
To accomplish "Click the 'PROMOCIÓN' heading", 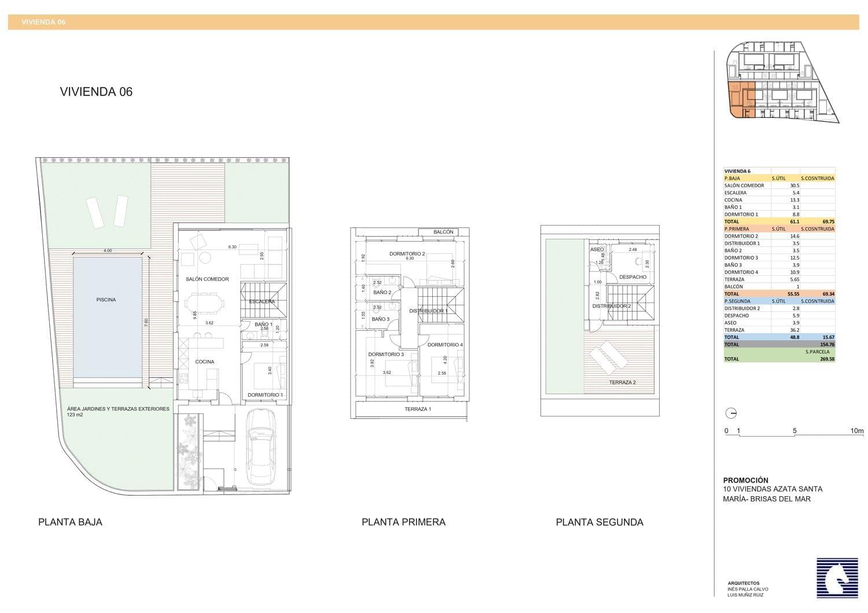I will pyautogui.click(x=746, y=480).
